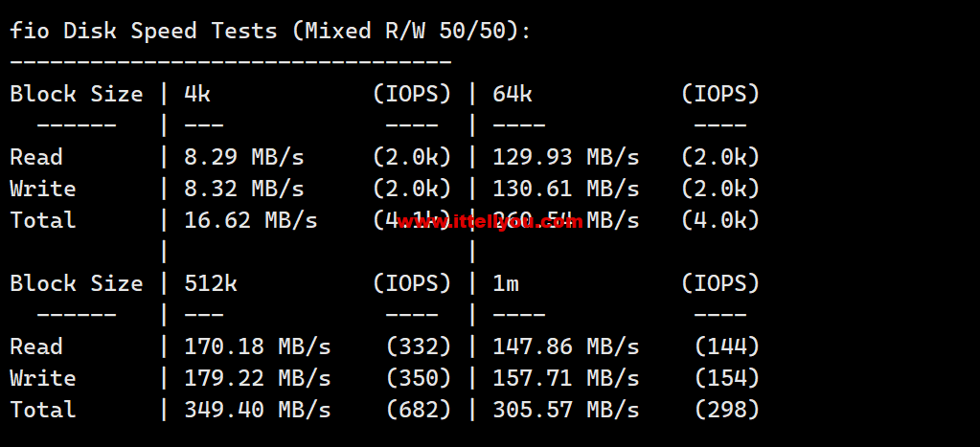980x447 pixels.
Task: Click the 8.29 MB/s read value
Action: (x=243, y=157)
